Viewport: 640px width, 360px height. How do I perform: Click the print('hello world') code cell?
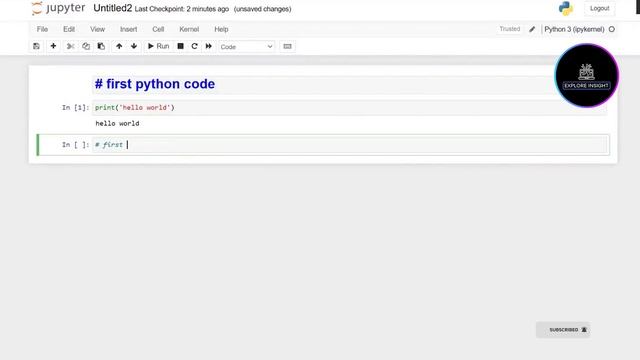click(349, 108)
